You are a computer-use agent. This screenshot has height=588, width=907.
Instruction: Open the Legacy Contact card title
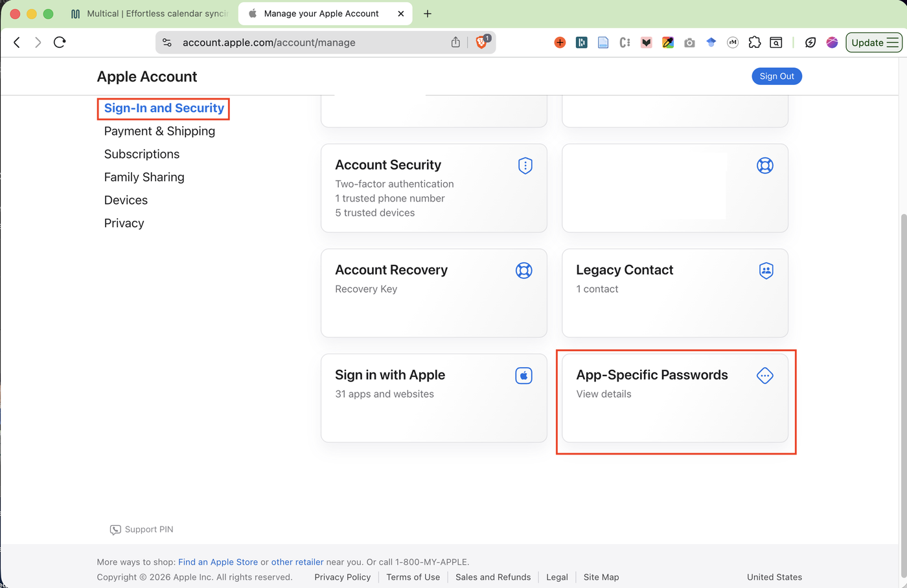pyautogui.click(x=625, y=270)
